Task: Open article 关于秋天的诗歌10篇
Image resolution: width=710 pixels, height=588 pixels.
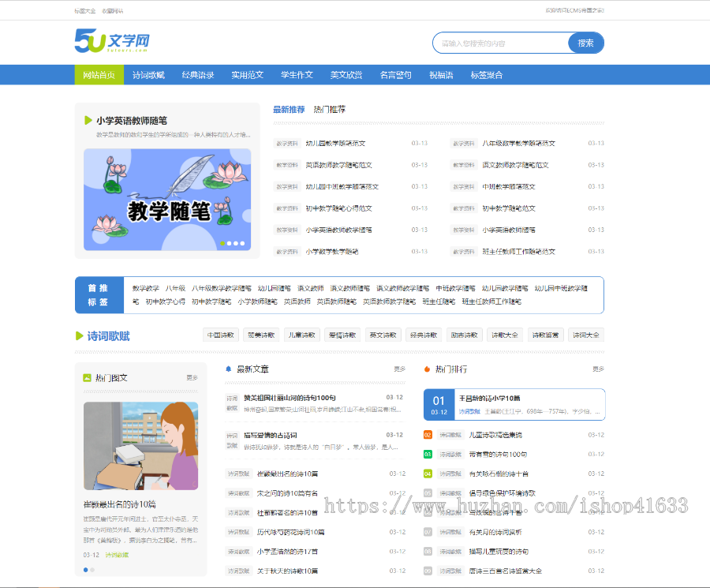Action: click(287, 571)
